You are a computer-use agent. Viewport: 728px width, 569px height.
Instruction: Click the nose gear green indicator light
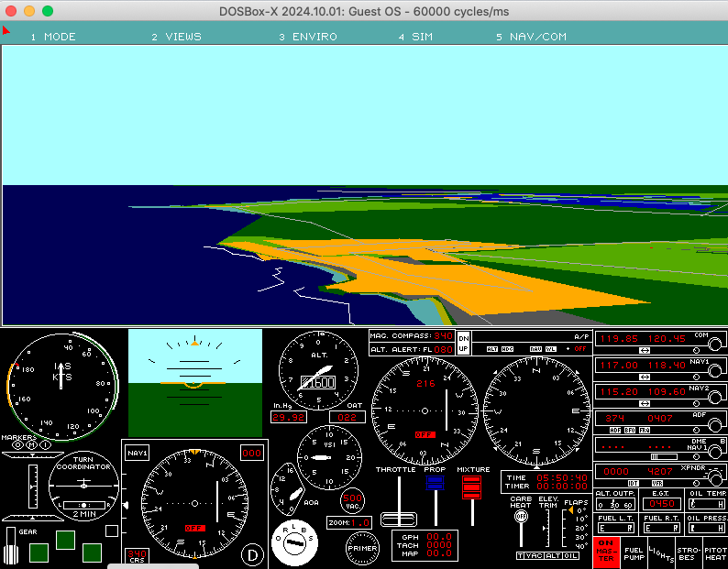(x=65, y=541)
